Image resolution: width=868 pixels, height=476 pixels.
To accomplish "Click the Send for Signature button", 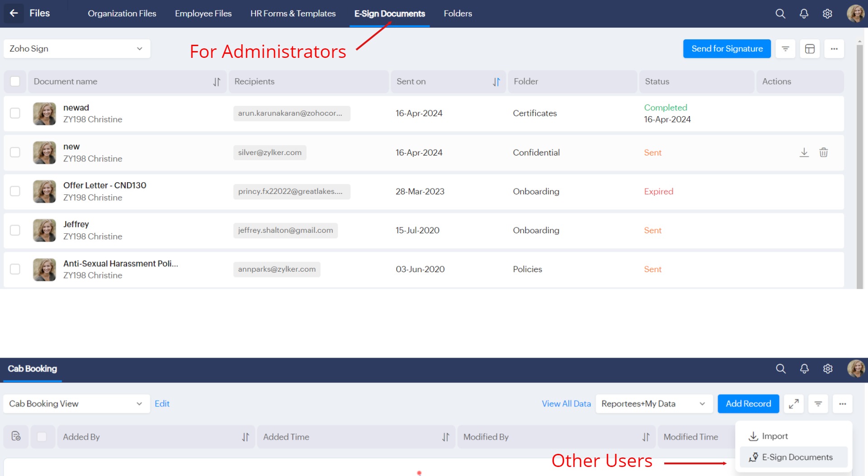I will 726,49.
